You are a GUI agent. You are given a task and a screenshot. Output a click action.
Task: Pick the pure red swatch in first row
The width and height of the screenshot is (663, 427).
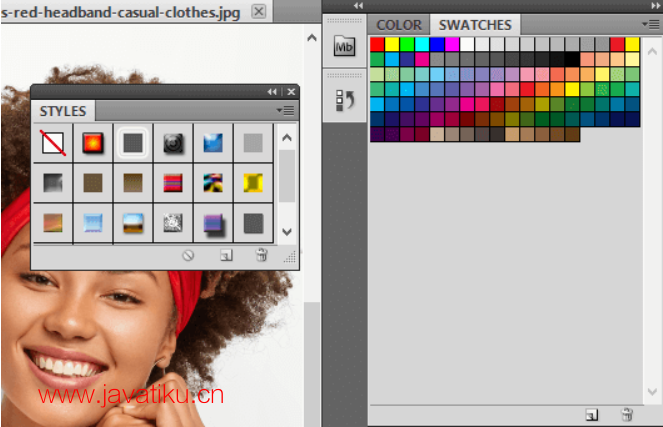pos(377,44)
